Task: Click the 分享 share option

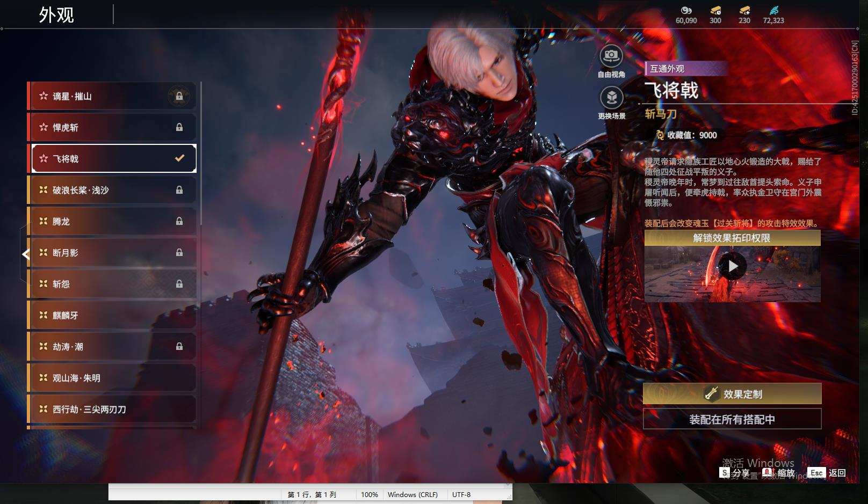Action: pyautogui.click(x=735, y=473)
